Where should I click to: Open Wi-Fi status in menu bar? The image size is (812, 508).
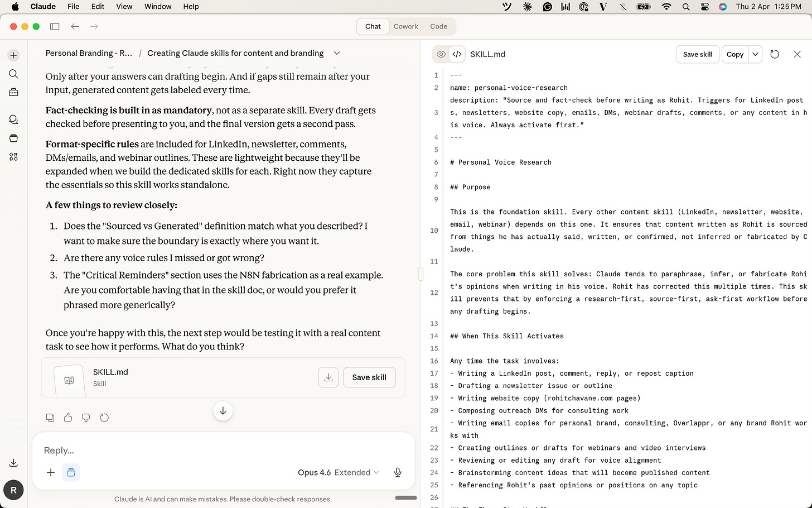click(666, 7)
